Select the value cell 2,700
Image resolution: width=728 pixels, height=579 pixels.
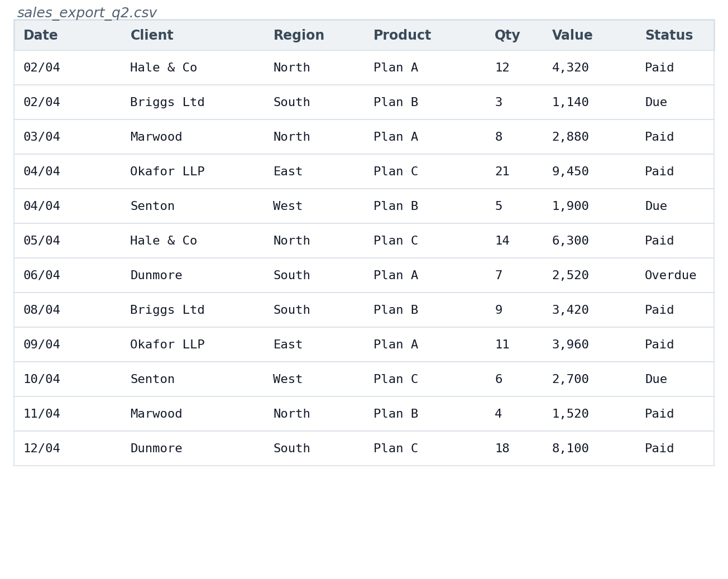pyautogui.click(x=570, y=380)
